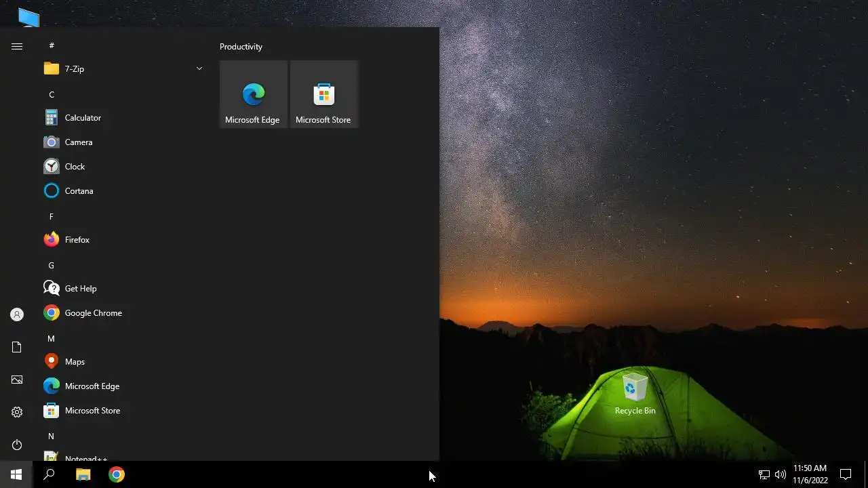868x488 pixels.
Task: Click the letter F section header
Action: click(x=51, y=216)
